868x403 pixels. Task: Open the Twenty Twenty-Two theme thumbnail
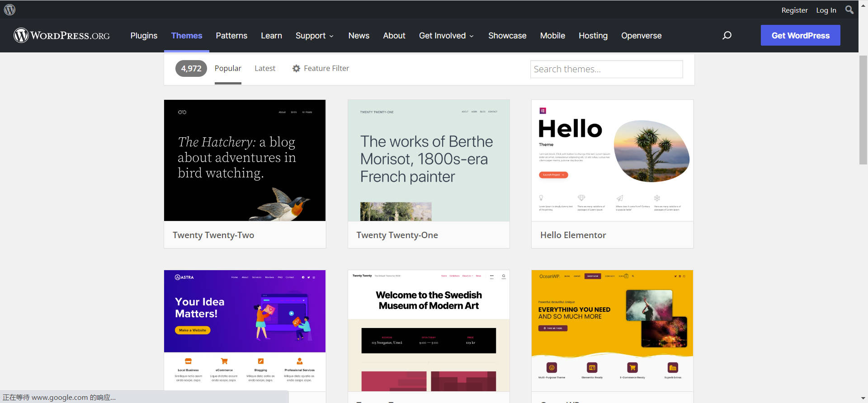click(245, 160)
